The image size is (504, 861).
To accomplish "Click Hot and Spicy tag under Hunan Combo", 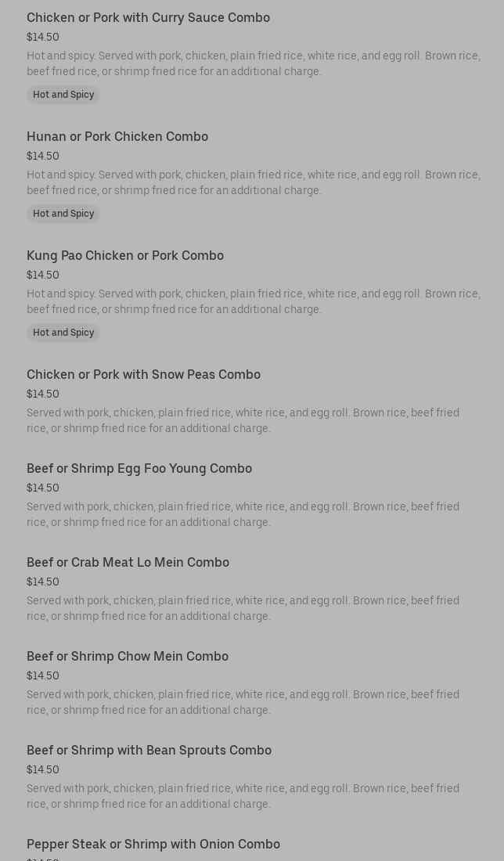I will [x=63, y=214].
